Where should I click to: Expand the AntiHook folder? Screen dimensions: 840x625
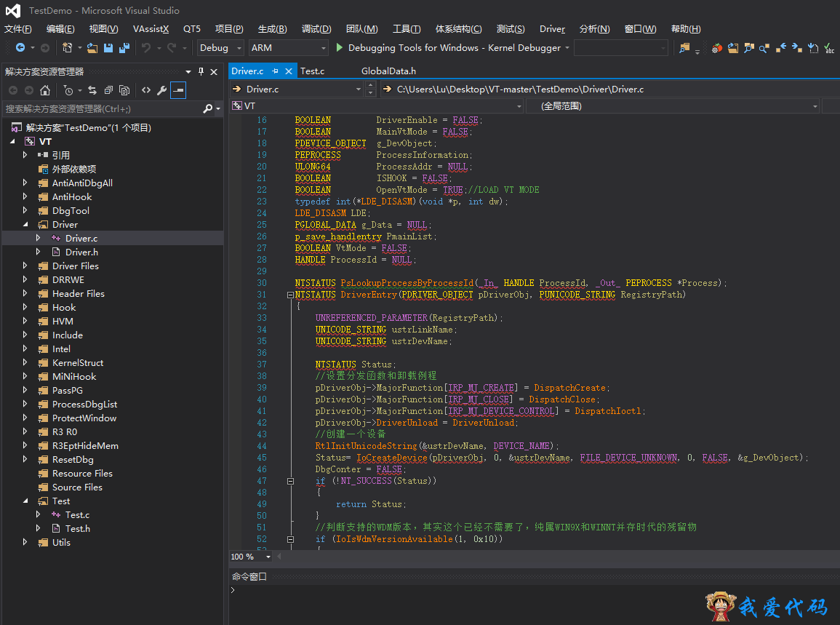click(25, 196)
